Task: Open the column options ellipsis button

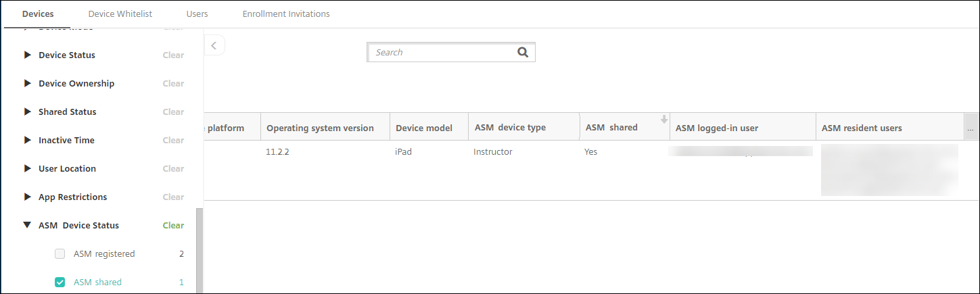Action: 971,128
